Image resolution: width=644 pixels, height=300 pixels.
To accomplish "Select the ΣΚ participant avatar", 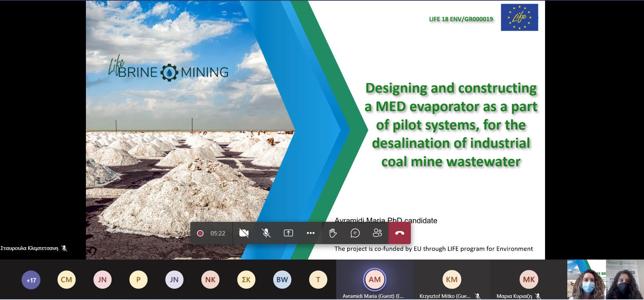I will [246, 280].
